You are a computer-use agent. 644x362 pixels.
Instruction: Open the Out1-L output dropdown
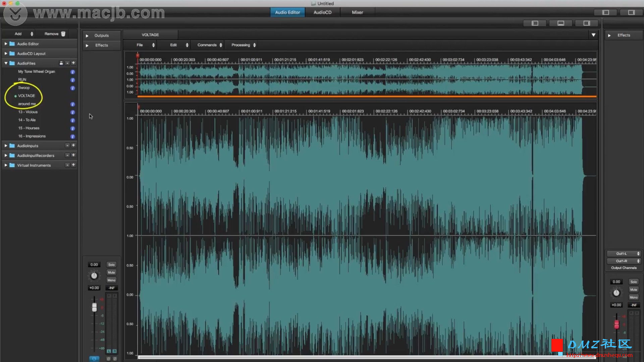coord(624,254)
